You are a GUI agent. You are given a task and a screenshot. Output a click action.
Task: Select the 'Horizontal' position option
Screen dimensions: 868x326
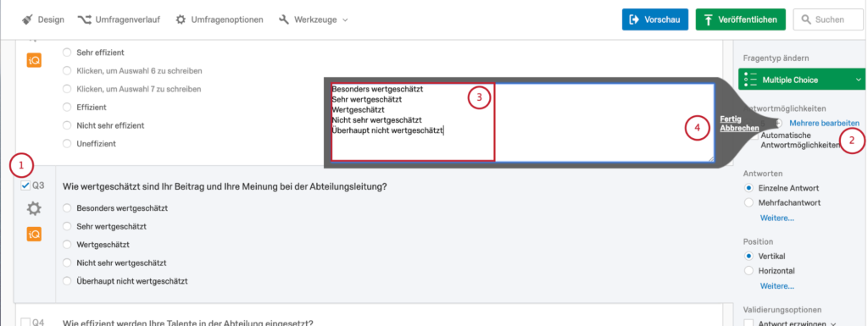(x=749, y=271)
